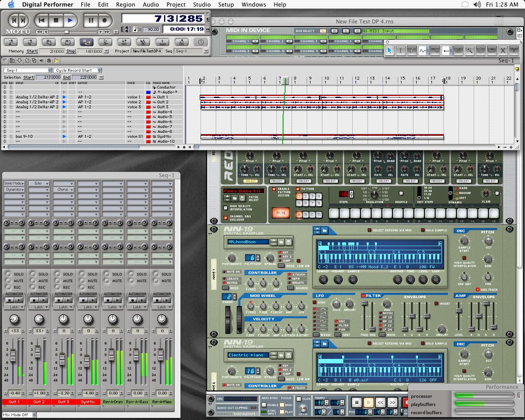Open the Chorus insert dropdown in mixer
525x420 pixels.
tap(64, 189)
